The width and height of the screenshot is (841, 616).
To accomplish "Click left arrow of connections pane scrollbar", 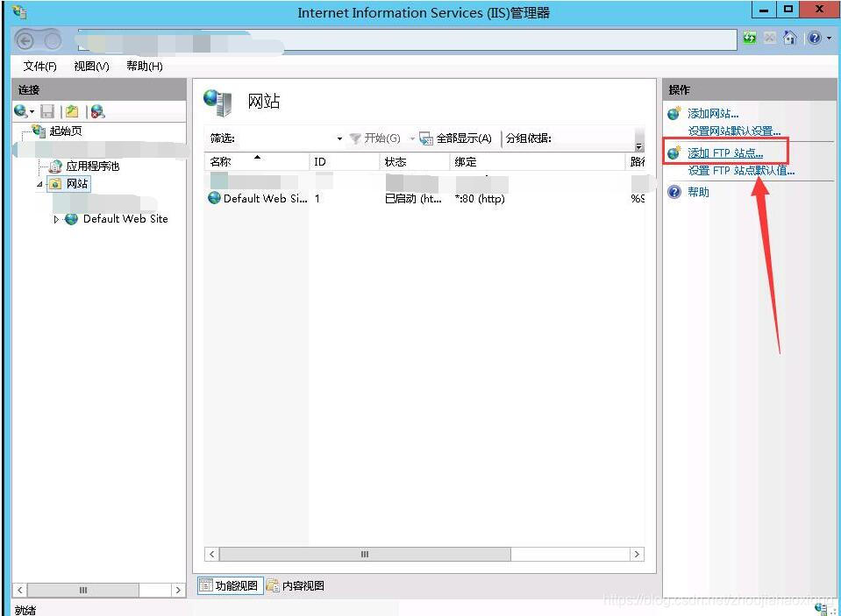I will tap(20, 591).
